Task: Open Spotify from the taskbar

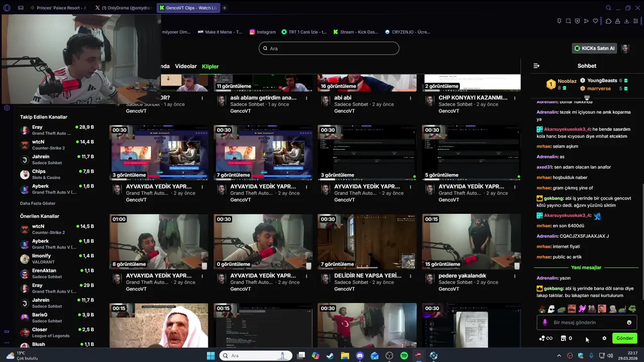Action: click(x=404, y=355)
